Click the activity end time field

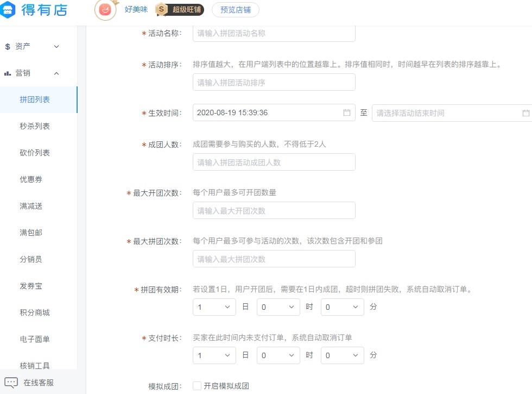click(452, 113)
